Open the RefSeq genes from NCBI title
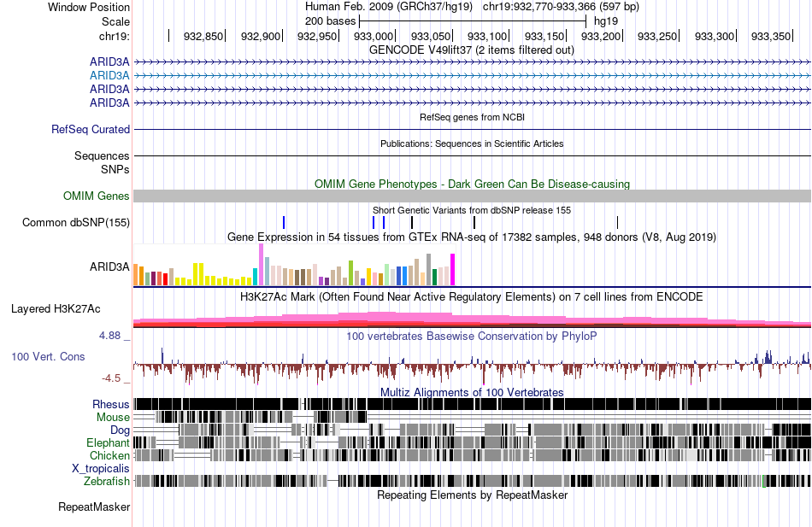Viewport: 812px width, 527px height. [472, 117]
